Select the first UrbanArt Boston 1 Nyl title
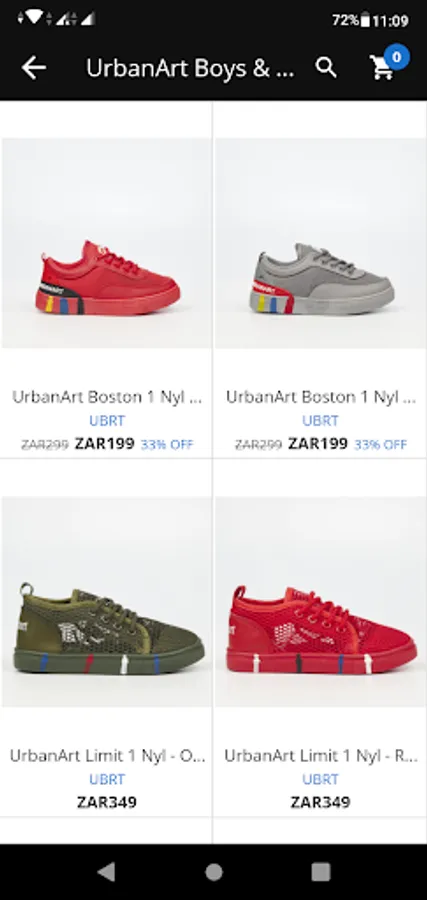The width and height of the screenshot is (427, 900). click(107, 397)
